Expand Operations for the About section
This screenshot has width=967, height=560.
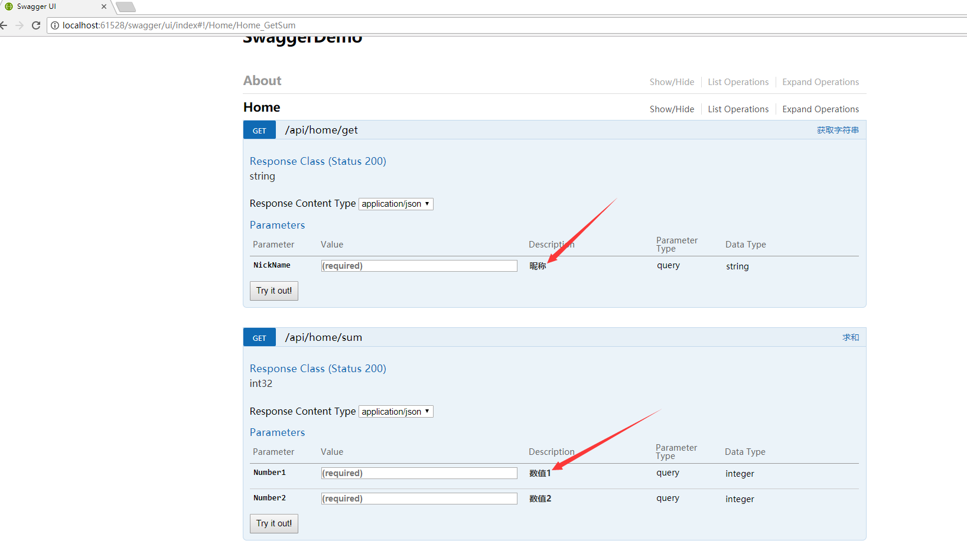pos(821,82)
